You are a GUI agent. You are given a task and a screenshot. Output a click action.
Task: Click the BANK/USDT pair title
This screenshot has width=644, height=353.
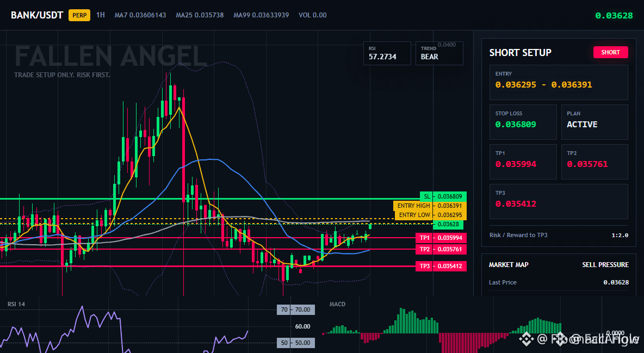(37, 16)
